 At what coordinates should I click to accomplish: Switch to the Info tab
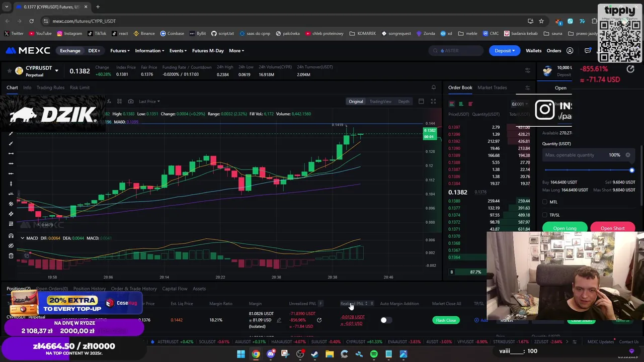[x=27, y=87]
